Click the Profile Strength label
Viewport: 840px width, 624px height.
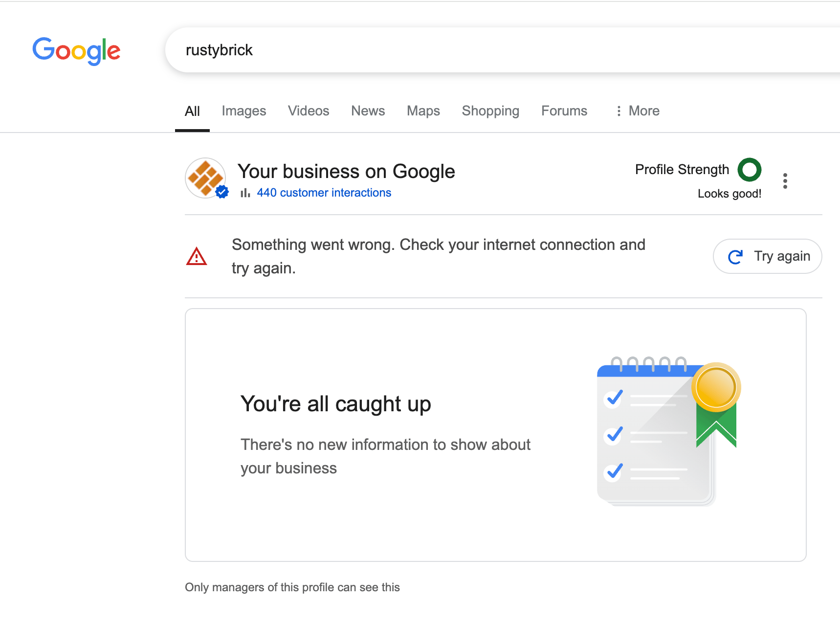pyautogui.click(x=682, y=170)
